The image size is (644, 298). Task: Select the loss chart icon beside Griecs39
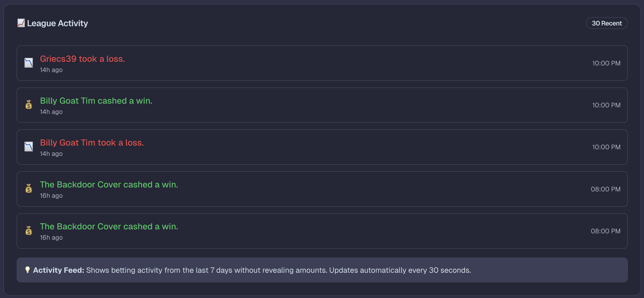(29, 62)
